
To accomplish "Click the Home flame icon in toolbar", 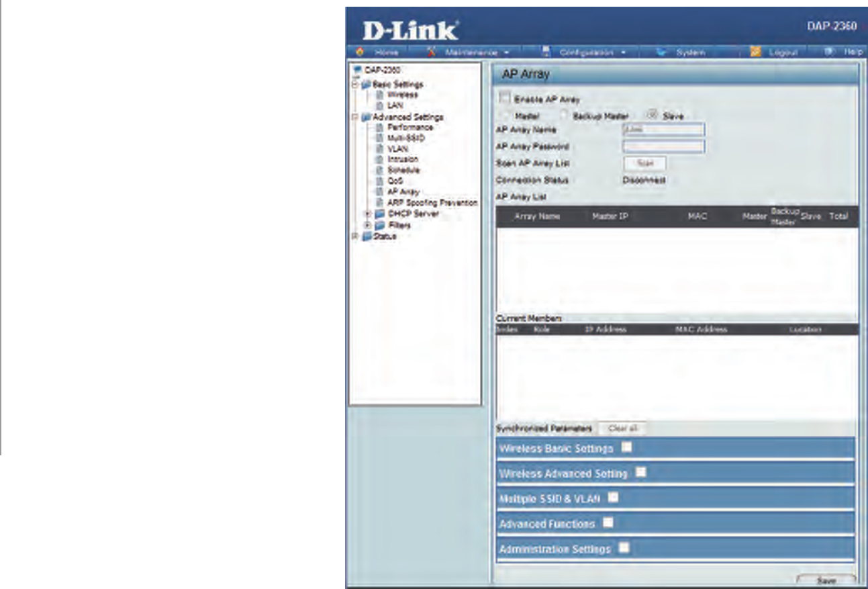I will pos(360,52).
